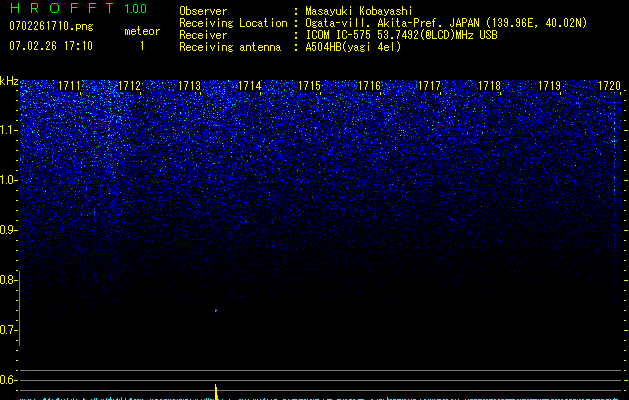Select the filename 0702261710.png
The height and width of the screenshot is (400, 629).
point(51,26)
